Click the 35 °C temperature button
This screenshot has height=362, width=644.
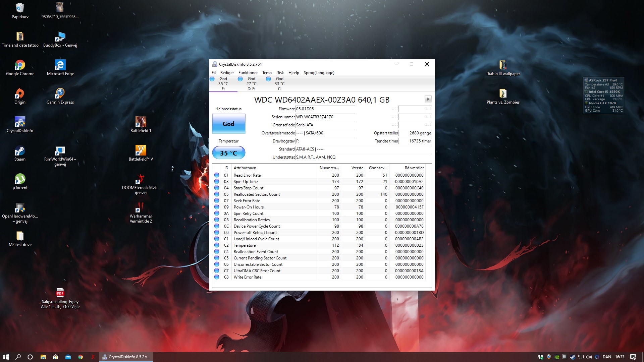tap(229, 153)
